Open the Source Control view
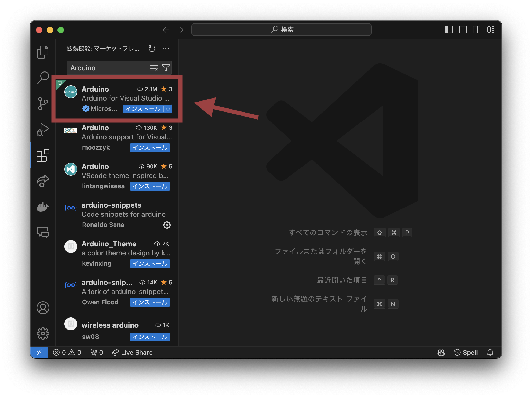The height and width of the screenshot is (398, 532). [43, 104]
